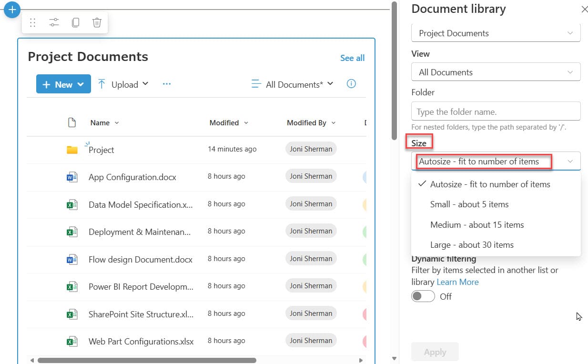Screen dimensions: 588x364
Task: Click the See all link
Action: click(x=352, y=58)
